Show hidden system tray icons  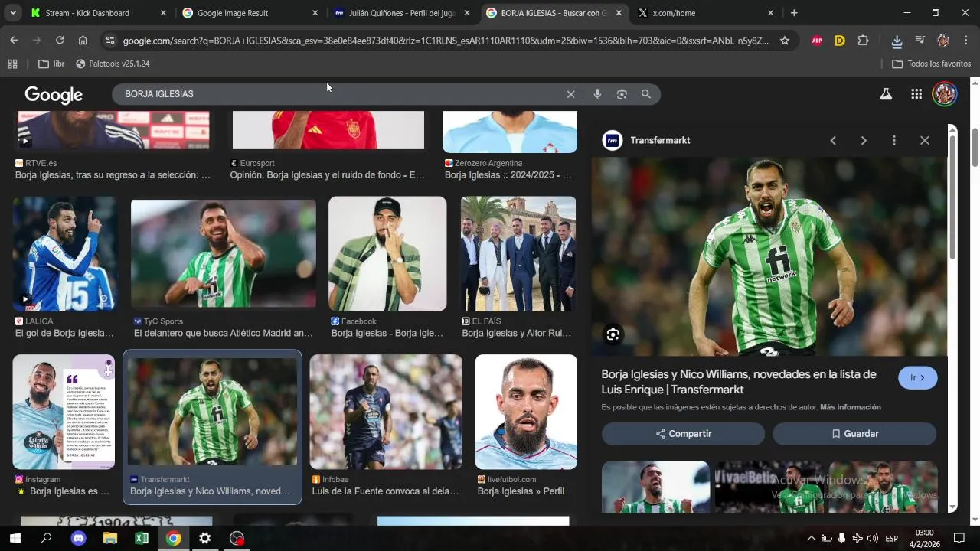(812, 538)
